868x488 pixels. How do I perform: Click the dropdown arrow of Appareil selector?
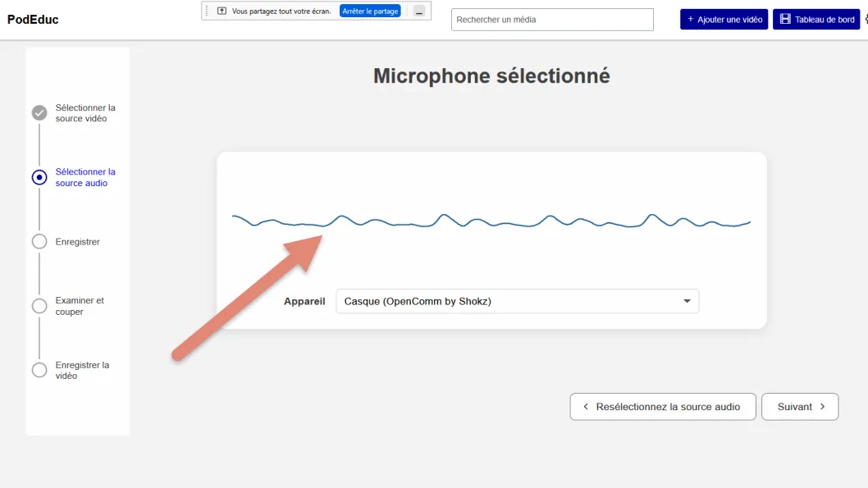click(x=687, y=302)
